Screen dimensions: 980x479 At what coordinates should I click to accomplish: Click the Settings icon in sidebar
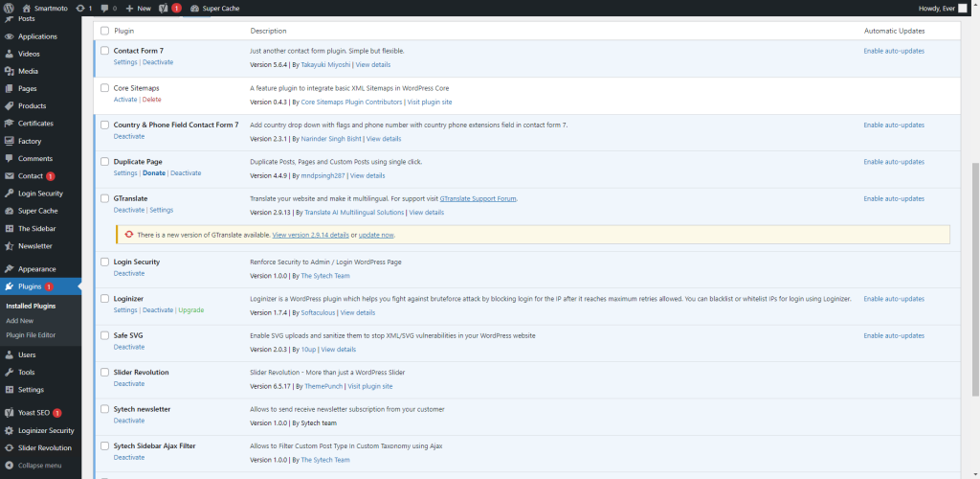(x=10, y=390)
